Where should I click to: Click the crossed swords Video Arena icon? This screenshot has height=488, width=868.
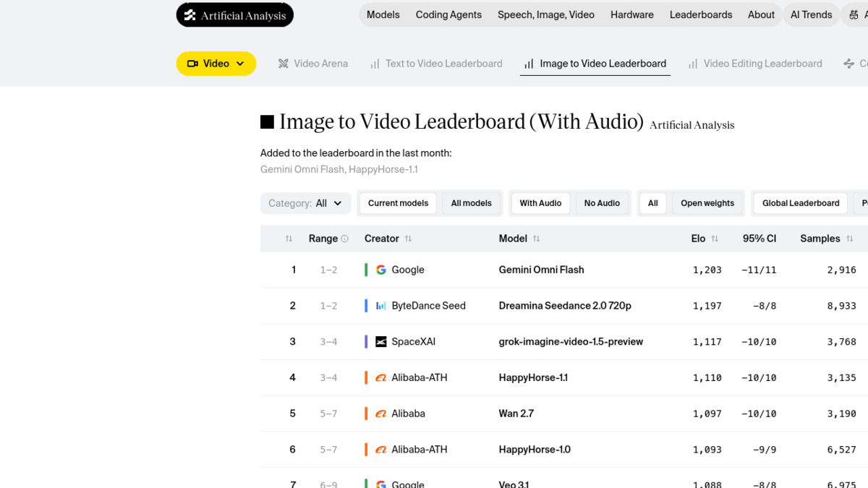(x=284, y=64)
